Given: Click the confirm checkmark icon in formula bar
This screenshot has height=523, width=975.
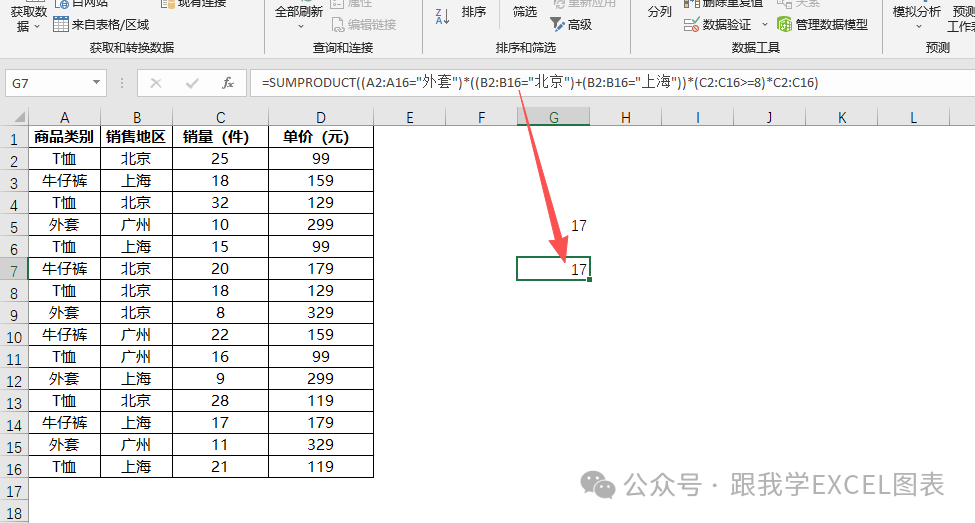Looking at the screenshot, I should (192, 83).
